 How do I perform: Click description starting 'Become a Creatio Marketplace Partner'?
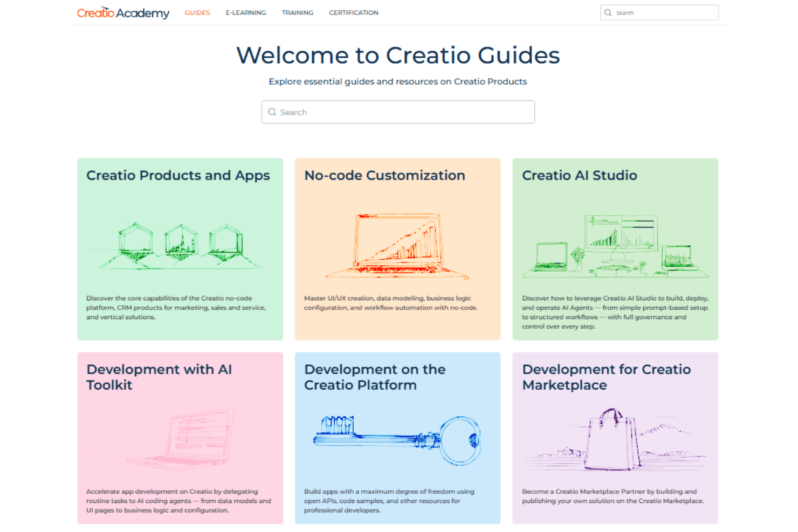613,496
